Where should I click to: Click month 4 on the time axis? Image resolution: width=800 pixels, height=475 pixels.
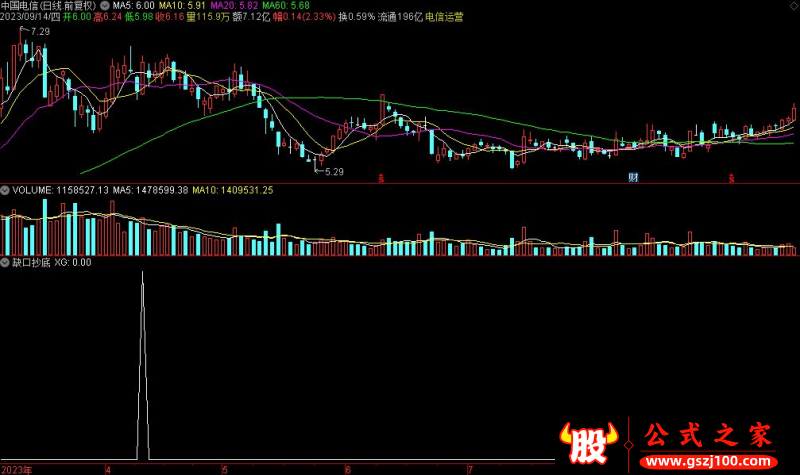tap(108, 470)
